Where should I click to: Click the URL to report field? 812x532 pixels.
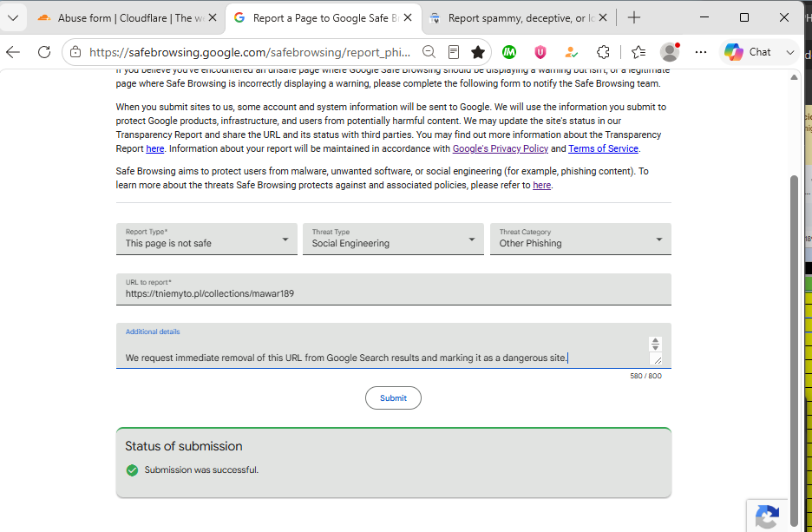(x=394, y=289)
